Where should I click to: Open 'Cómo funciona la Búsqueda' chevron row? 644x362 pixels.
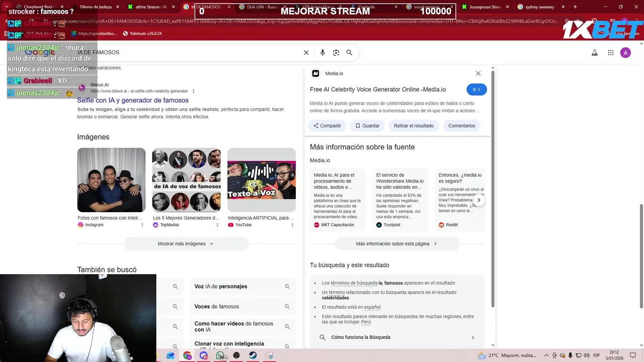pos(397,337)
